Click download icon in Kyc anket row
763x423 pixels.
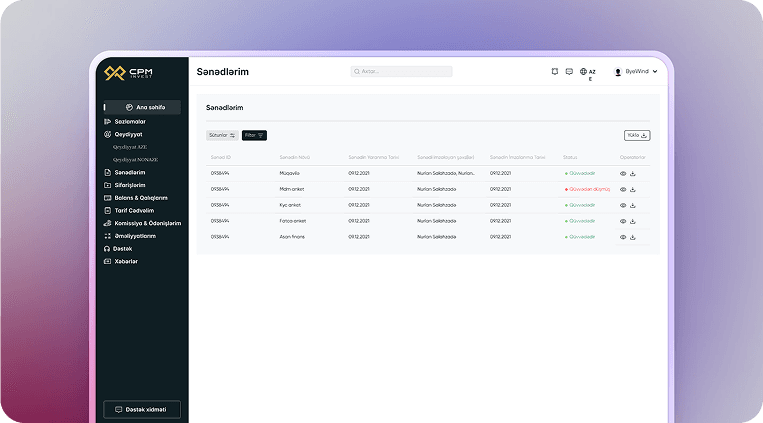[633, 205]
